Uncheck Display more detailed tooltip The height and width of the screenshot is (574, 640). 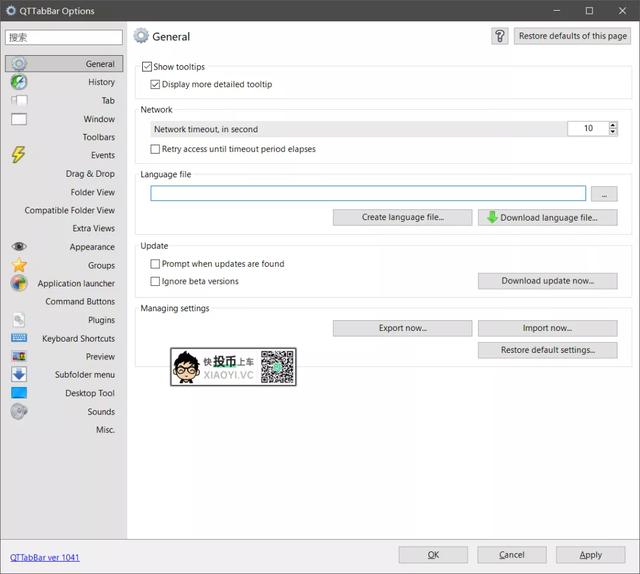point(155,85)
